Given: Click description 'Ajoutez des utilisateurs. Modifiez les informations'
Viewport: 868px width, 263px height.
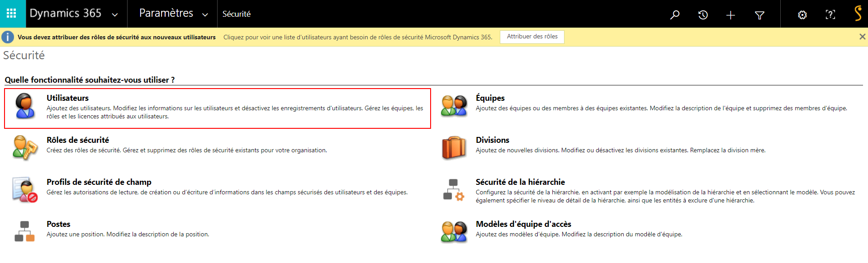Looking at the screenshot, I should coord(235,113).
